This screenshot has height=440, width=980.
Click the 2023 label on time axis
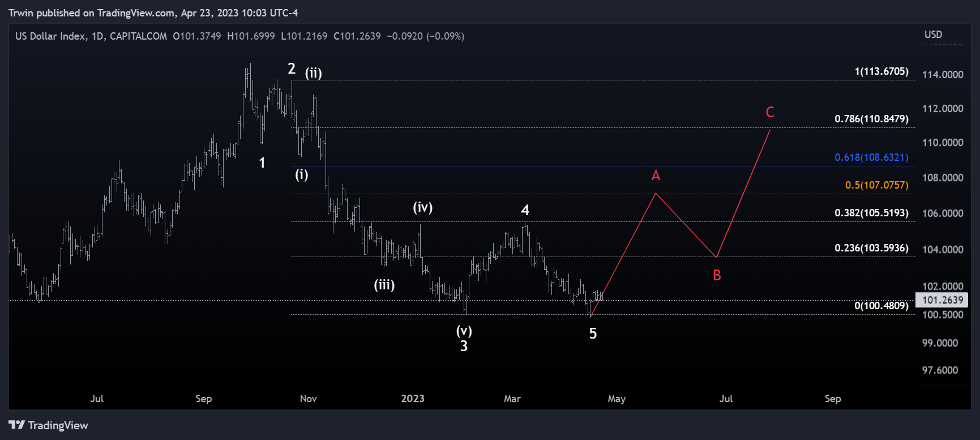point(413,399)
